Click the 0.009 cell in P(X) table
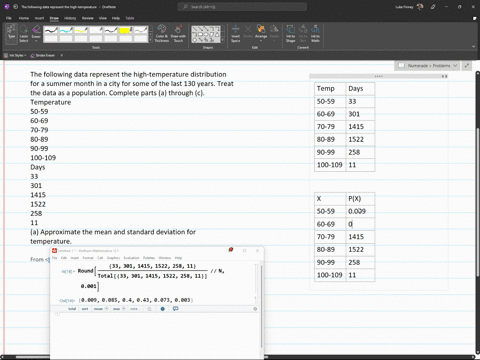 (x=360, y=211)
